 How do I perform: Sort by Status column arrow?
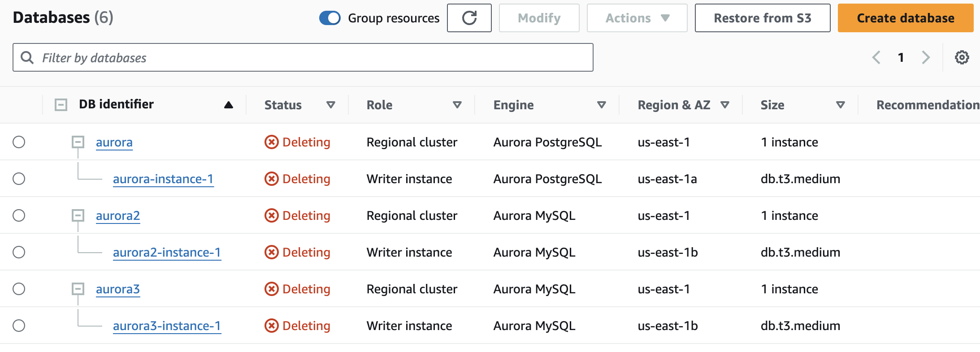coord(331,105)
